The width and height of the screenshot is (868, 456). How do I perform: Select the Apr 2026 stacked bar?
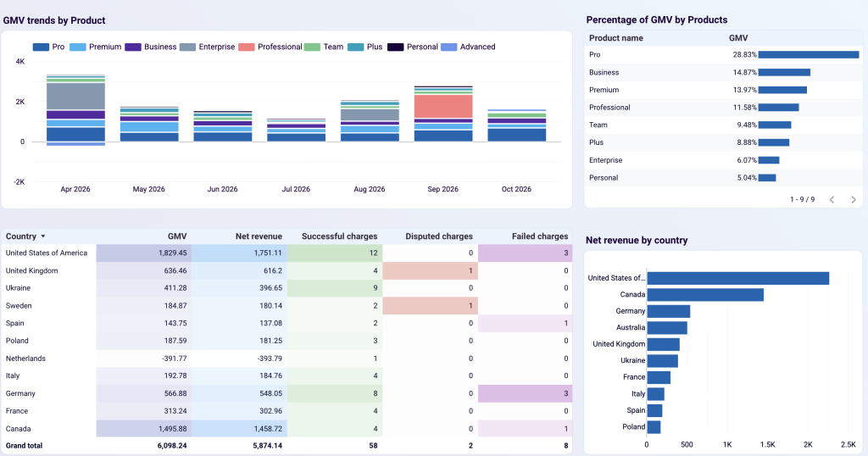click(75, 109)
